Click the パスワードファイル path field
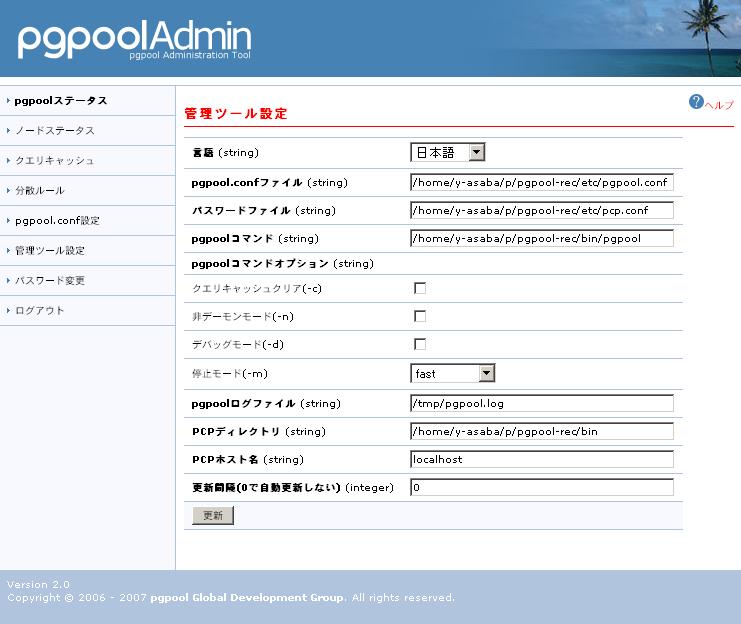 (542, 210)
